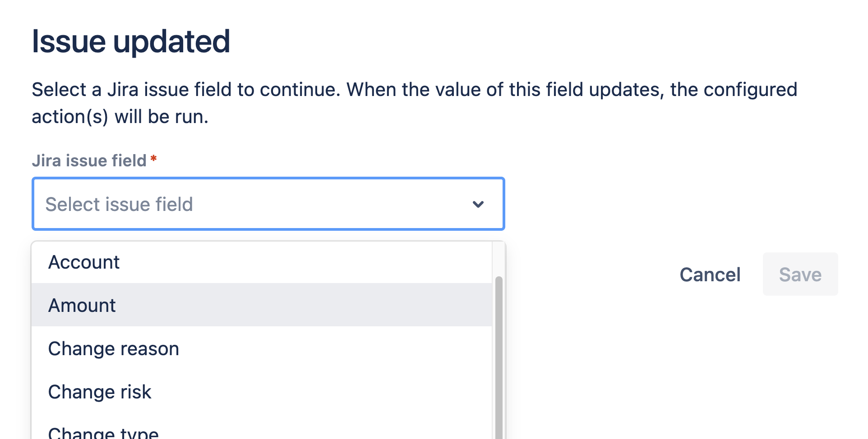Choose the partially visible Change type option
This screenshot has width=868, height=439.
click(x=261, y=433)
